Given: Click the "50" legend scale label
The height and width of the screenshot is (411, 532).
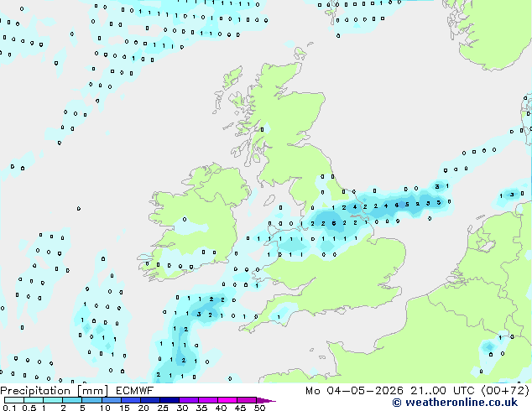Looking at the screenshot, I should coord(259,408).
